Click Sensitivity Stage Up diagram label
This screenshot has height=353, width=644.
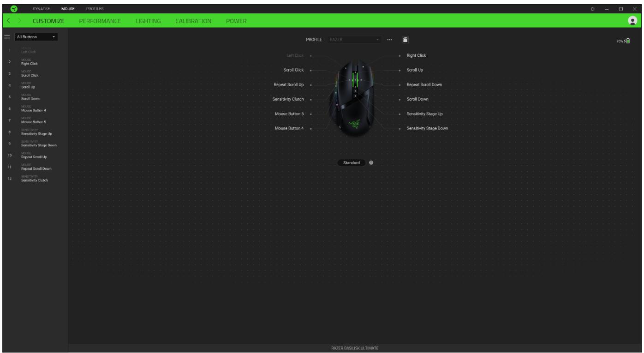425,114
